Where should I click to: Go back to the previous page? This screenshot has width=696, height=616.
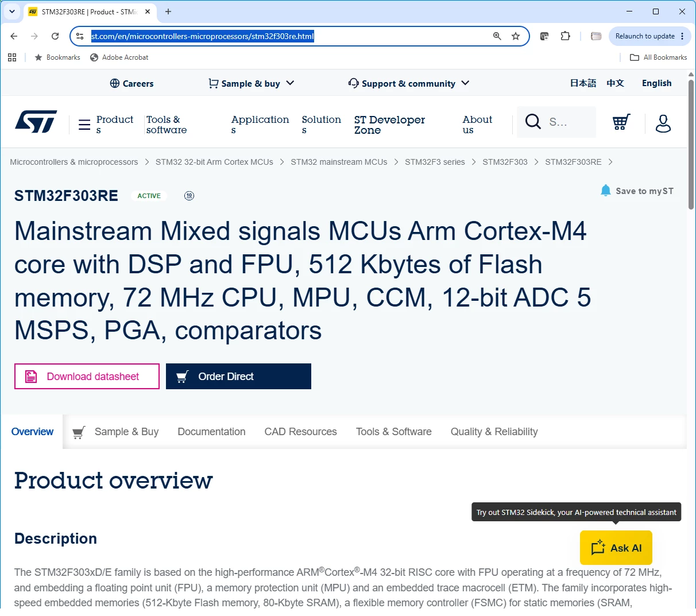(x=14, y=36)
